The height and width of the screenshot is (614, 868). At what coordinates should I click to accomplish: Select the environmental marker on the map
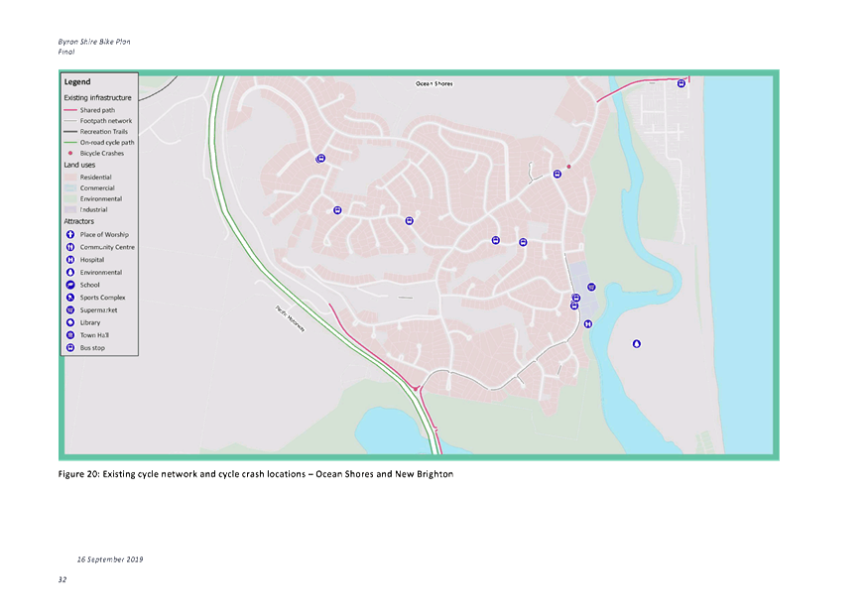click(637, 344)
